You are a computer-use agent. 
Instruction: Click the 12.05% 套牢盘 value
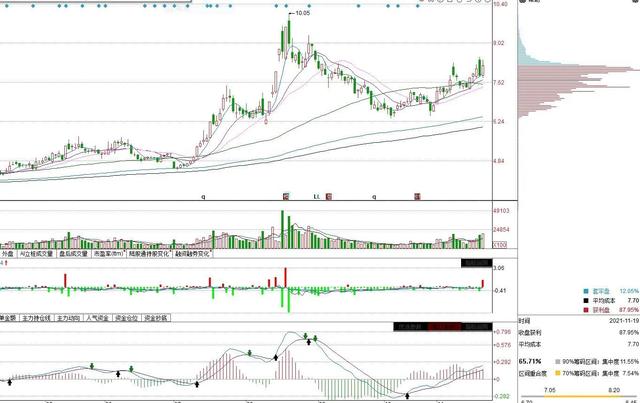pos(629,291)
